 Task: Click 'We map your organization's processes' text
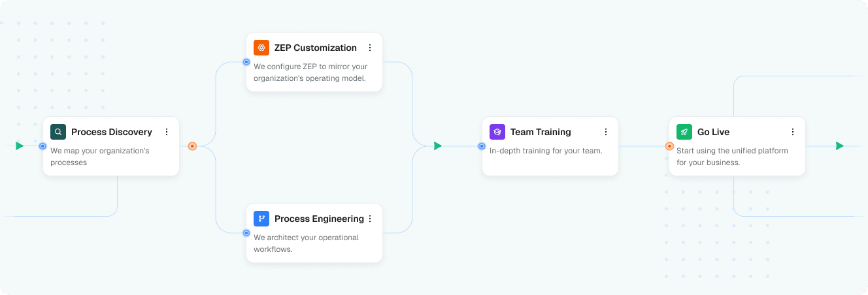100,157
